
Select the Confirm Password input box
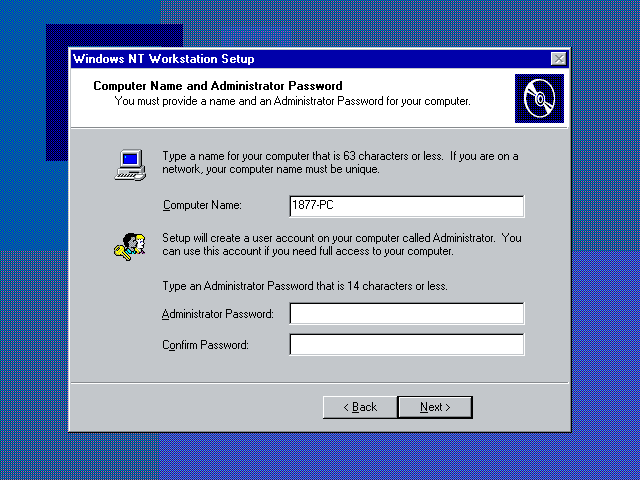pos(407,344)
